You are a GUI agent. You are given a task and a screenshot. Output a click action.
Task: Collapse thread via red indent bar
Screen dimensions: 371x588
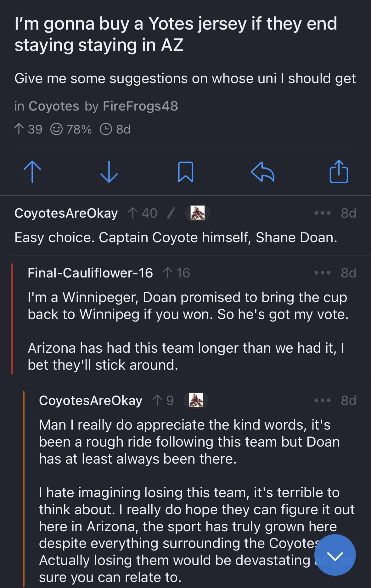pos(12,319)
